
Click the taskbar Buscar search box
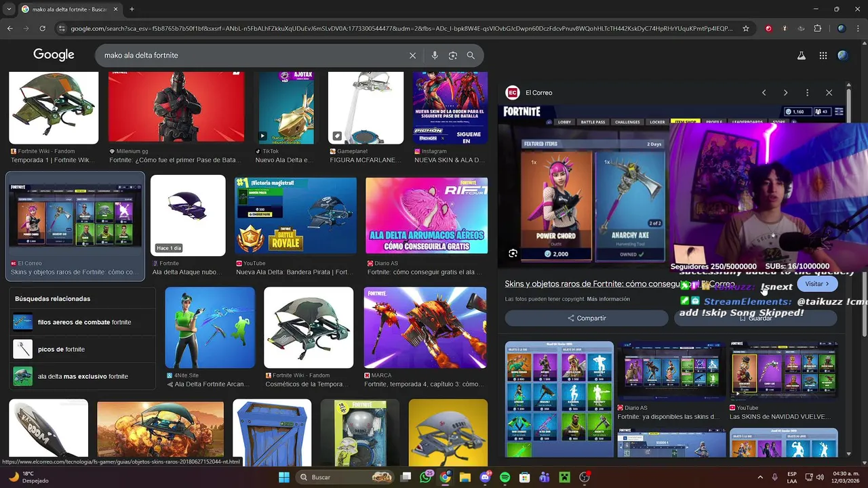pyautogui.click(x=346, y=477)
